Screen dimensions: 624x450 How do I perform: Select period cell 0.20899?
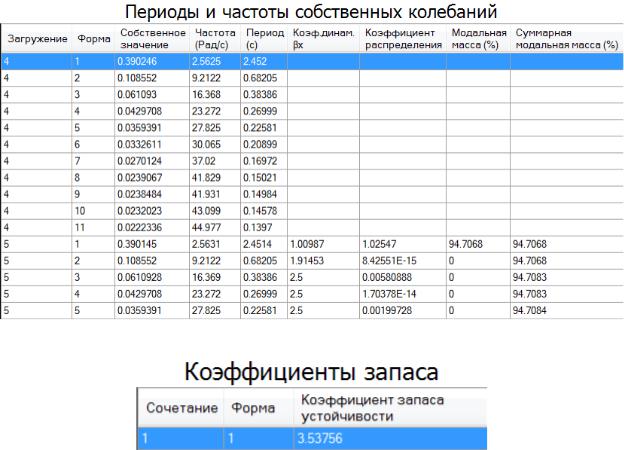coord(264,144)
